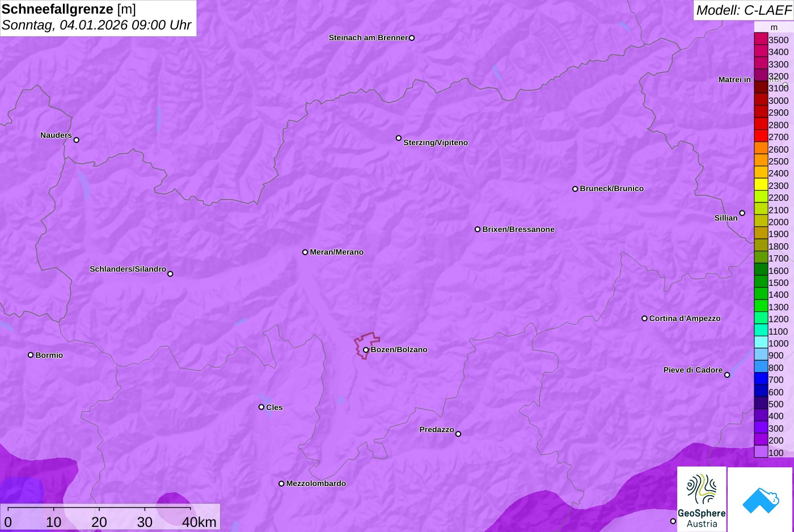Select the Pieve di Cadore marker dot
This screenshot has width=794, height=532.
pos(727,375)
